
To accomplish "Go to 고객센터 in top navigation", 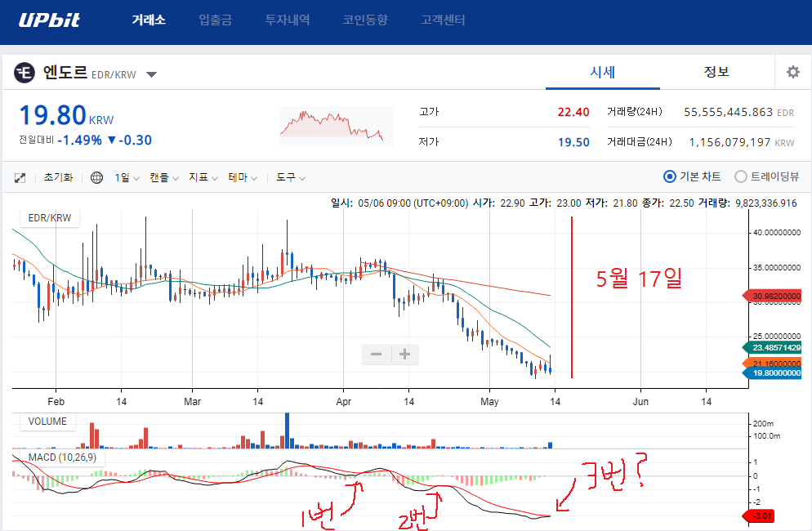I will click(443, 20).
